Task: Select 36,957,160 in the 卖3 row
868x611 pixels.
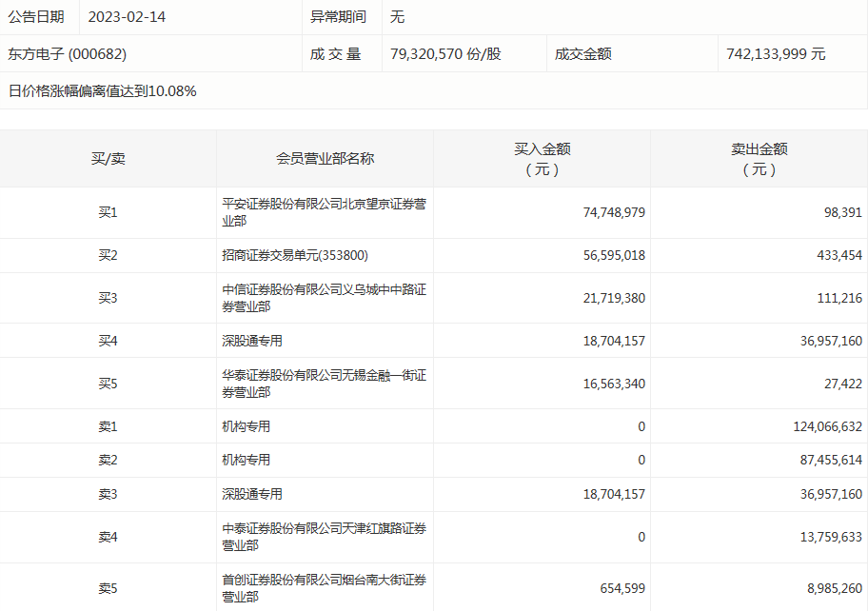Action: [x=831, y=494]
